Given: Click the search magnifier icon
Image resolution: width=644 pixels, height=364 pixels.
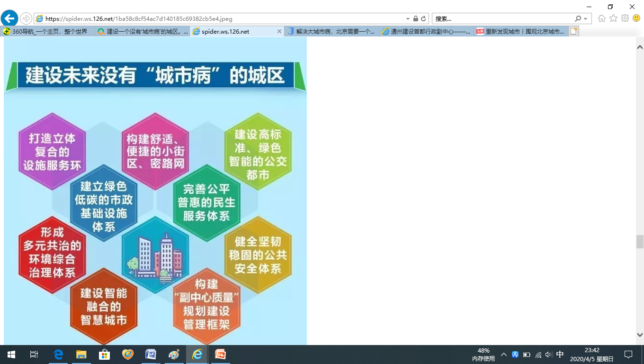Looking at the screenshot, I should coord(578,18).
